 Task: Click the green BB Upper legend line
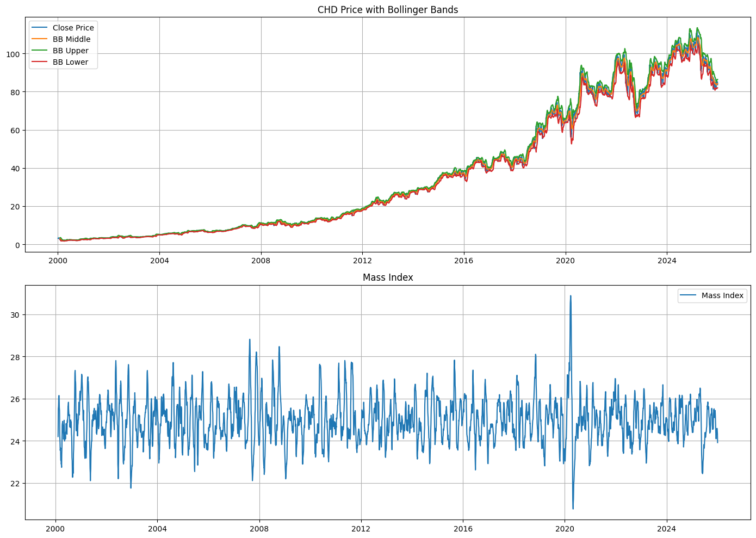39,51
